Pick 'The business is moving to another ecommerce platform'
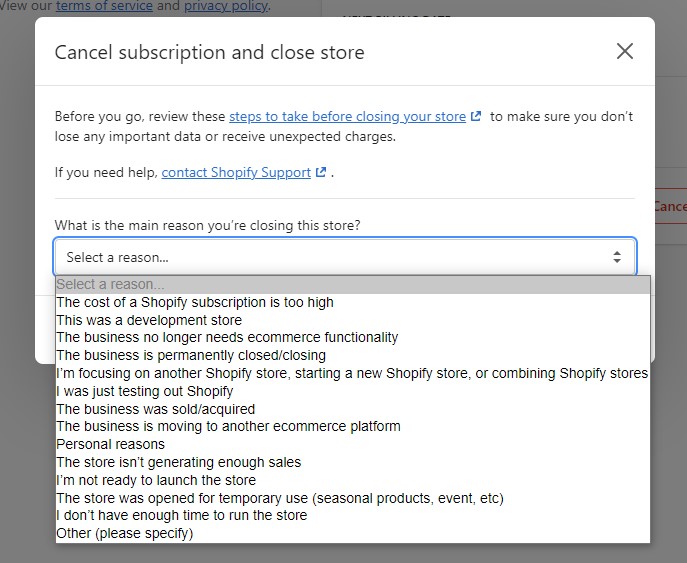Screen dimensions: 687x563 coord(353,426)
